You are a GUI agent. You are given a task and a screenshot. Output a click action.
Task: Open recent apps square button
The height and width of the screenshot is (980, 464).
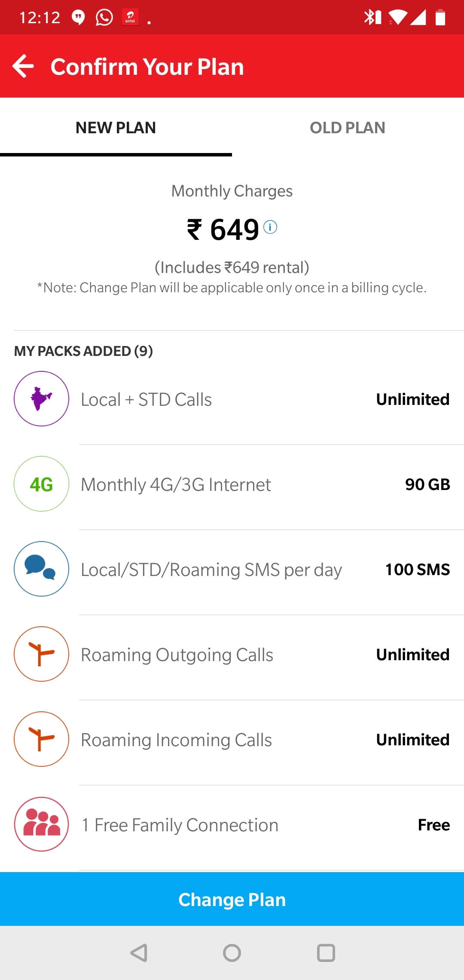click(326, 953)
